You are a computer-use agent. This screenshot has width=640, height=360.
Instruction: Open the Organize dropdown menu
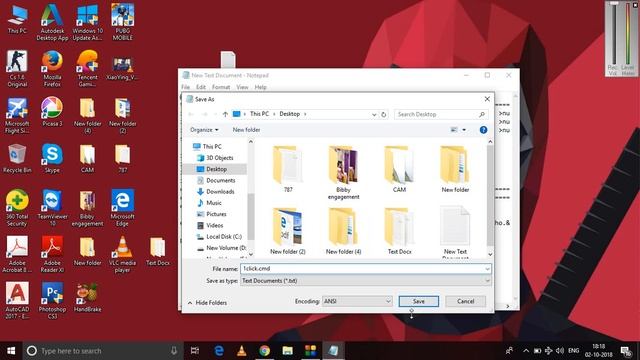pyautogui.click(x=204, y=130)
